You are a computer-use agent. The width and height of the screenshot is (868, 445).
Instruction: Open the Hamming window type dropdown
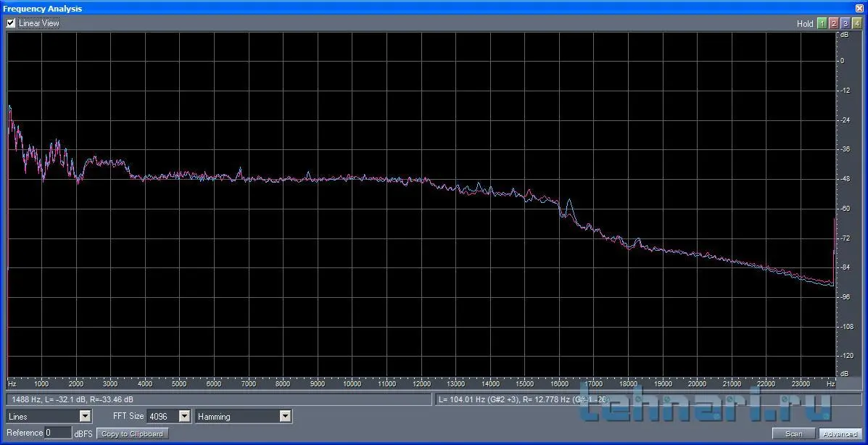click(285, 416)
